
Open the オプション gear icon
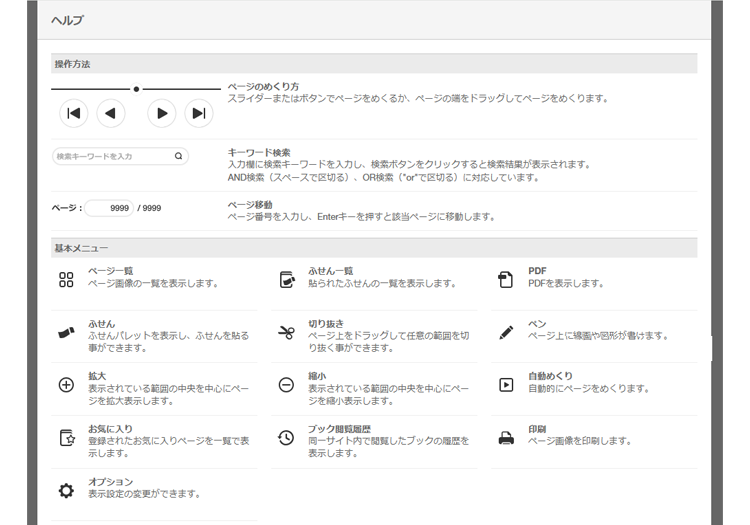[x=66, y=490]
